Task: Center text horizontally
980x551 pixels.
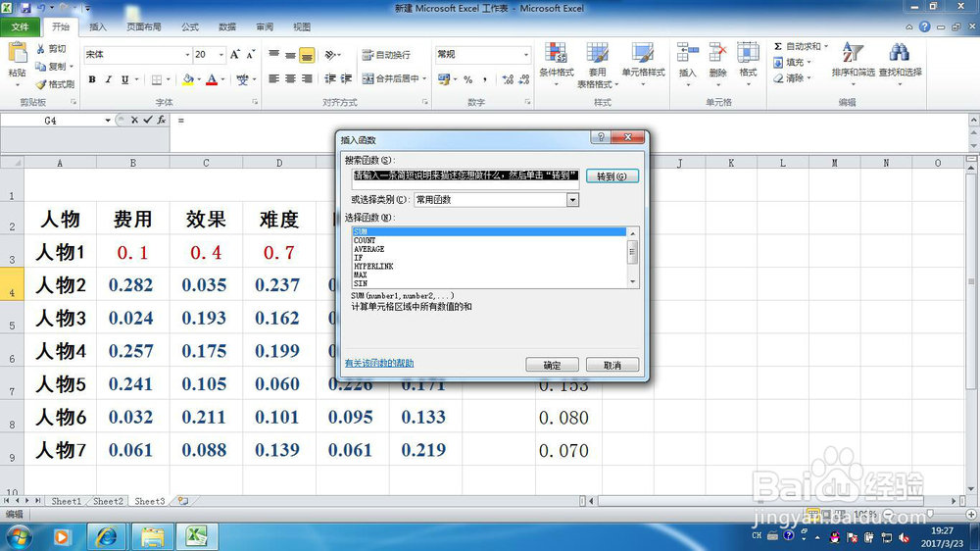Action: (x=290, y=78)
